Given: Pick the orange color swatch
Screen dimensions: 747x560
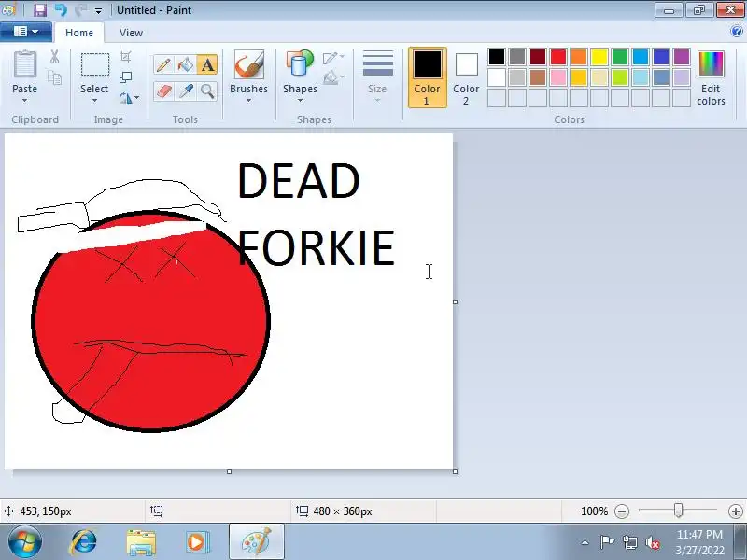Looking at the screenshot, I should 579,57.
